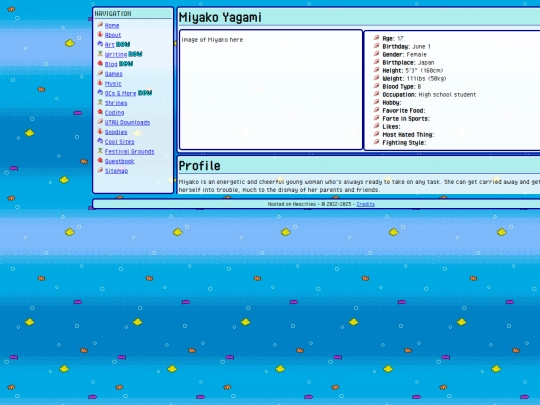Click the bullet icon beside UTAU Downloads
This screenshot has height=405, width=540.
(x=100, y=122)
